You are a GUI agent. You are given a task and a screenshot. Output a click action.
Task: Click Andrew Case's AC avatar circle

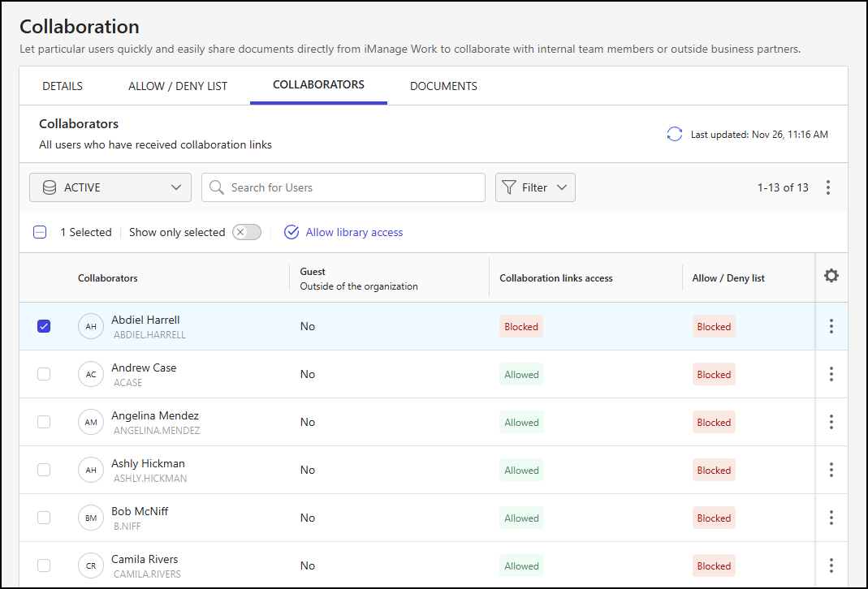[90, 374]
